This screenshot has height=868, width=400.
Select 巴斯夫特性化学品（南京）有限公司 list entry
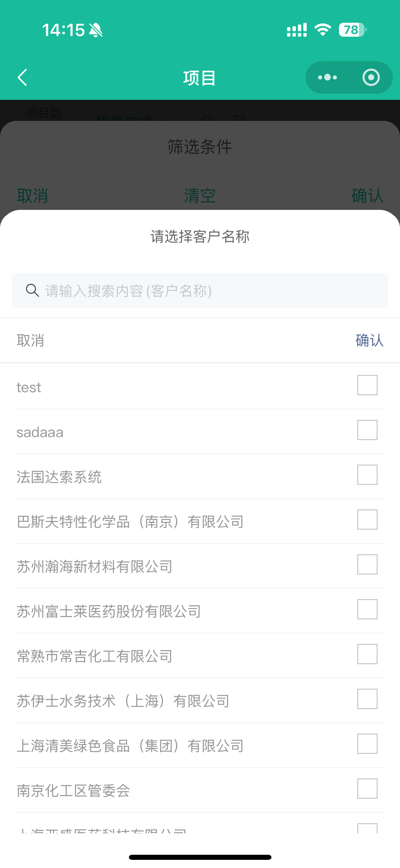tap(130, 522)
